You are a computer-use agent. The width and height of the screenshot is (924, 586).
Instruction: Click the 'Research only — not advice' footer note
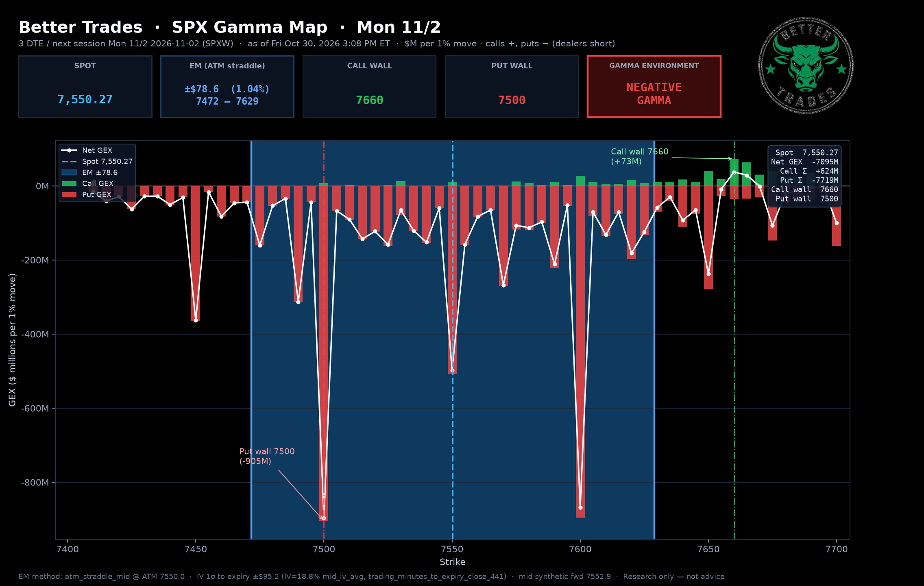(673, 576)
